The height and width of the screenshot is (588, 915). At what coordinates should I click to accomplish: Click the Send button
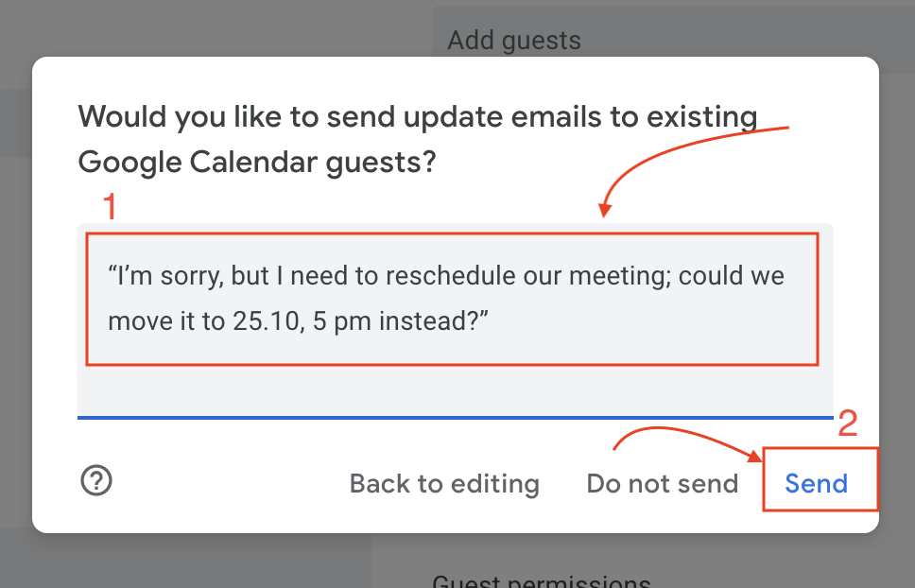(817, 484)
